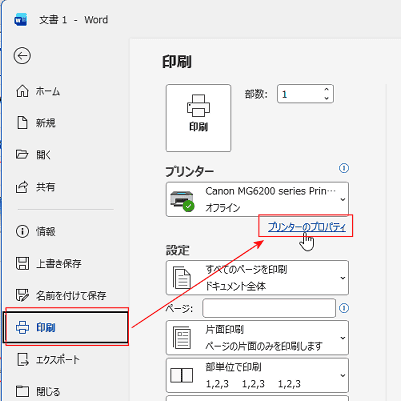
Task: Click the 上書き保存 save disk icon
Action: point(22,263)
